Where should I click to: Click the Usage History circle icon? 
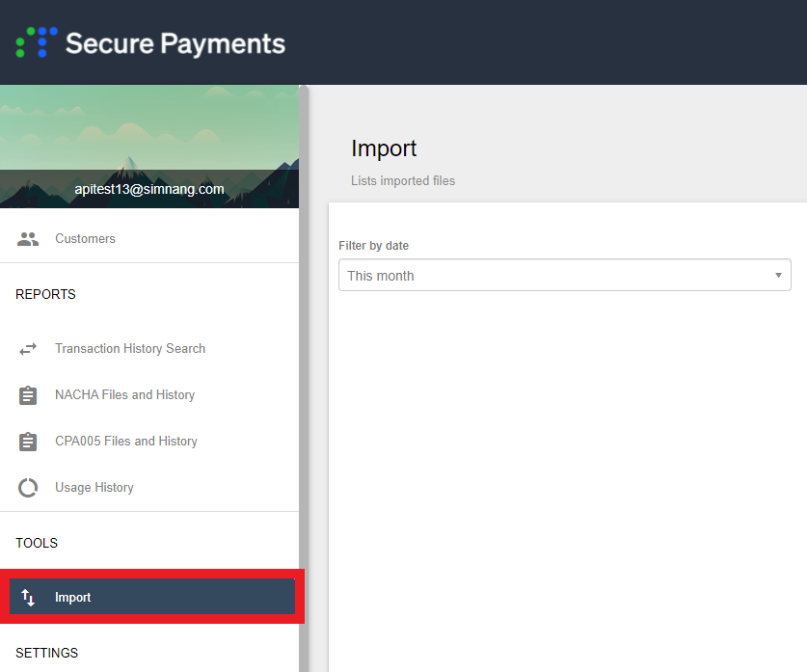coord(28,488)
